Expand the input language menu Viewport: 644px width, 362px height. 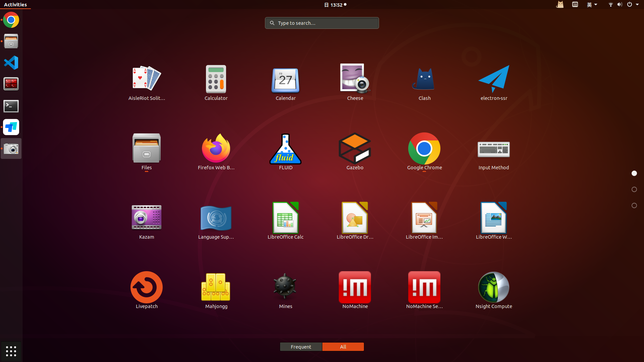tap(592, 5)
